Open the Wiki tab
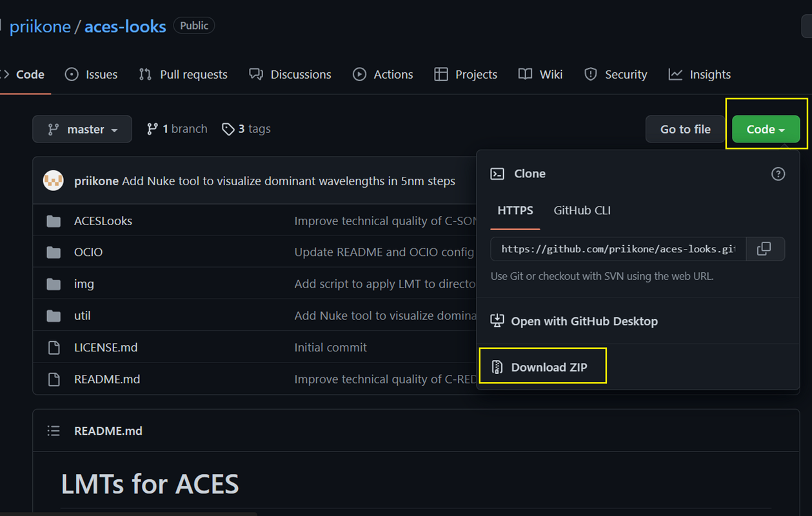 click(540, 74)
